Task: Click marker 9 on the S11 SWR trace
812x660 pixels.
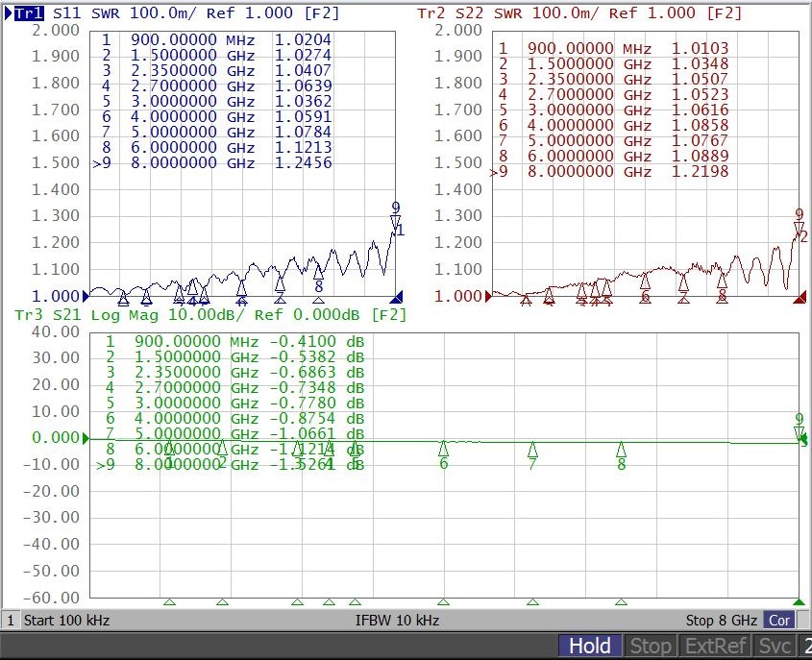Action: coord(395,222)
